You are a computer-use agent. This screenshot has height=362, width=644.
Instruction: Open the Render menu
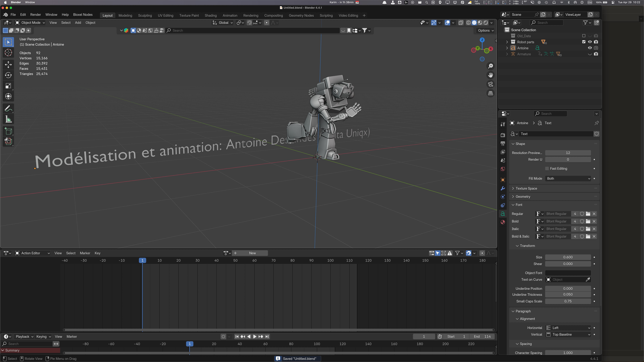click(x=36, y=15)
